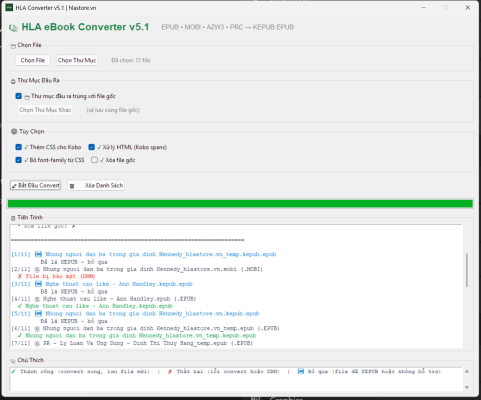This screenshot has width=481, height=400.
Task: Select log line 7/11 PR - Ly Luan entry
Action: [132, 343]
